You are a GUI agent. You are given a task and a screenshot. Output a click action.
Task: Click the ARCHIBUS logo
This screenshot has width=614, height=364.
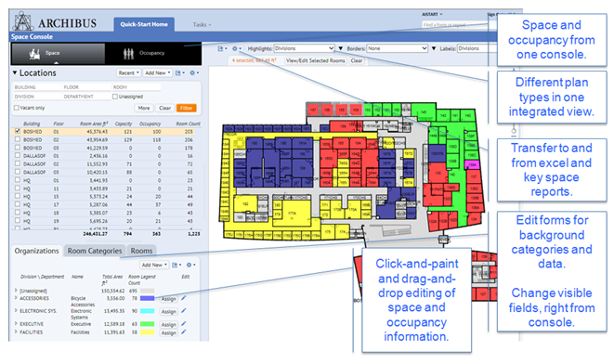[x=55, y=22]
